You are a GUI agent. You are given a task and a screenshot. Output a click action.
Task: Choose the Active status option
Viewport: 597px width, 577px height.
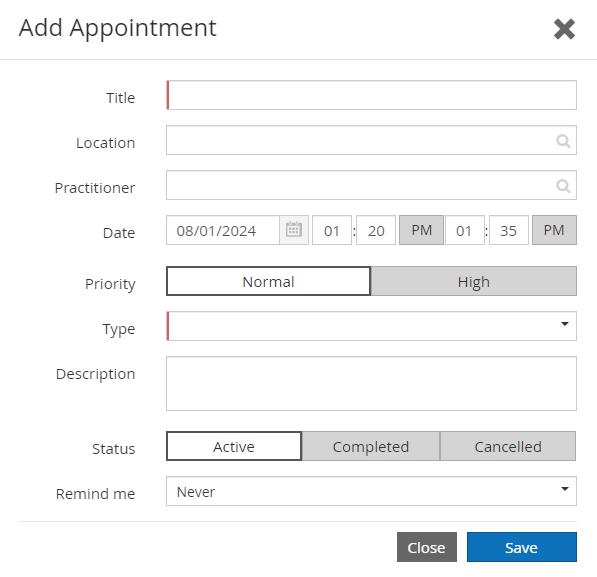[234, 446]
